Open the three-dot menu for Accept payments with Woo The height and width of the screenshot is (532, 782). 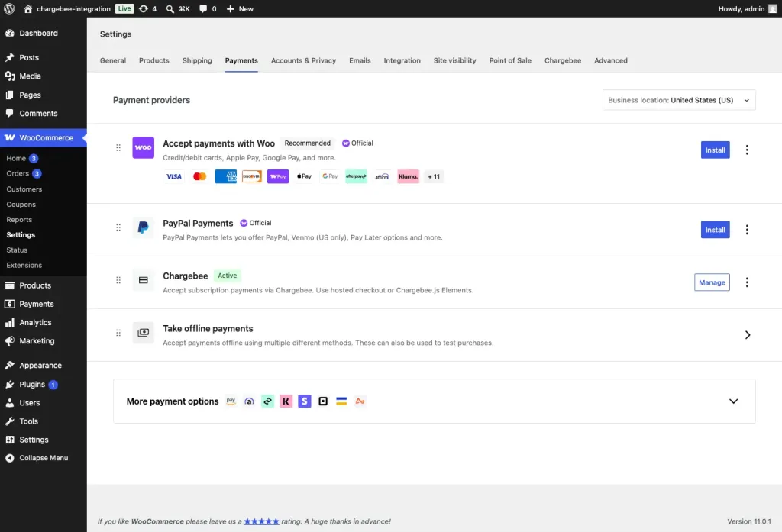coord(747,150)
